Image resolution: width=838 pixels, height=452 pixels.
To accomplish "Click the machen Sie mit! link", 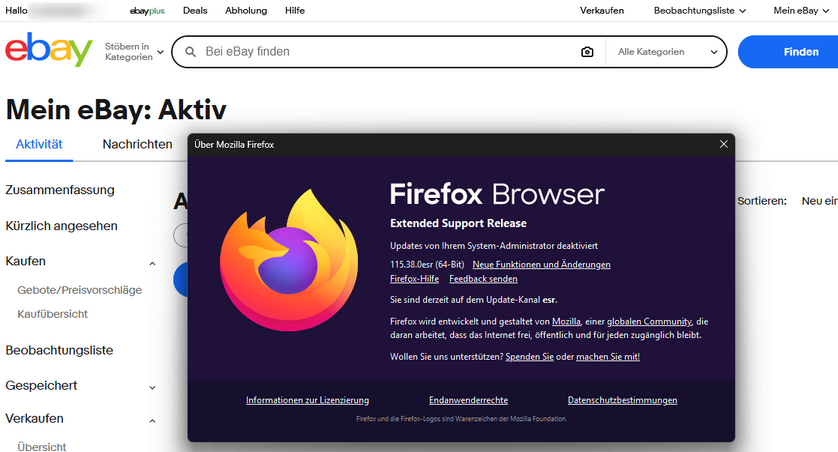I will coord(608,357).
